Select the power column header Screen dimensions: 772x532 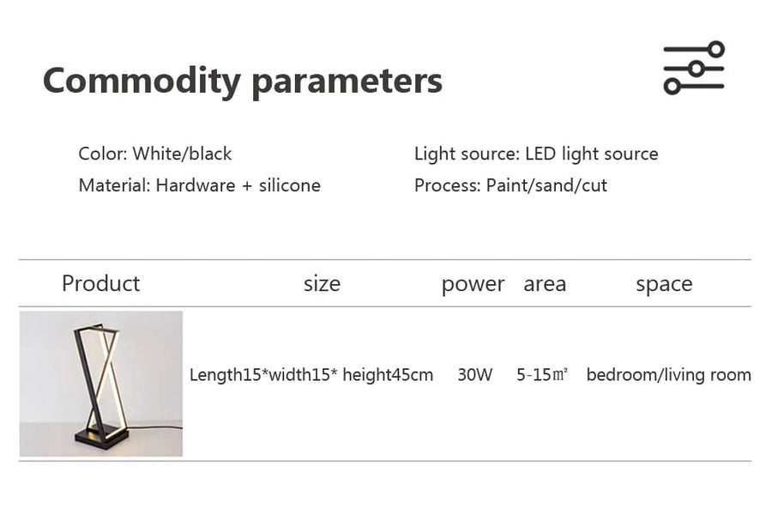pos(473,284)
